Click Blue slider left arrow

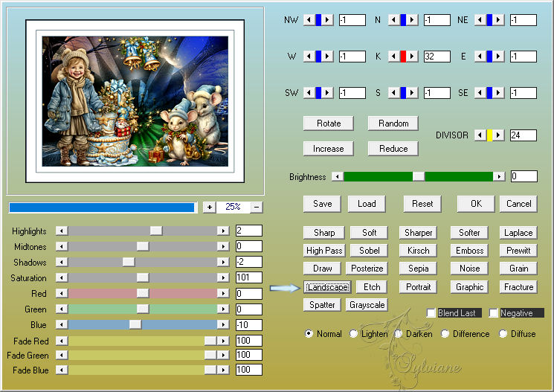click(62, 324)
